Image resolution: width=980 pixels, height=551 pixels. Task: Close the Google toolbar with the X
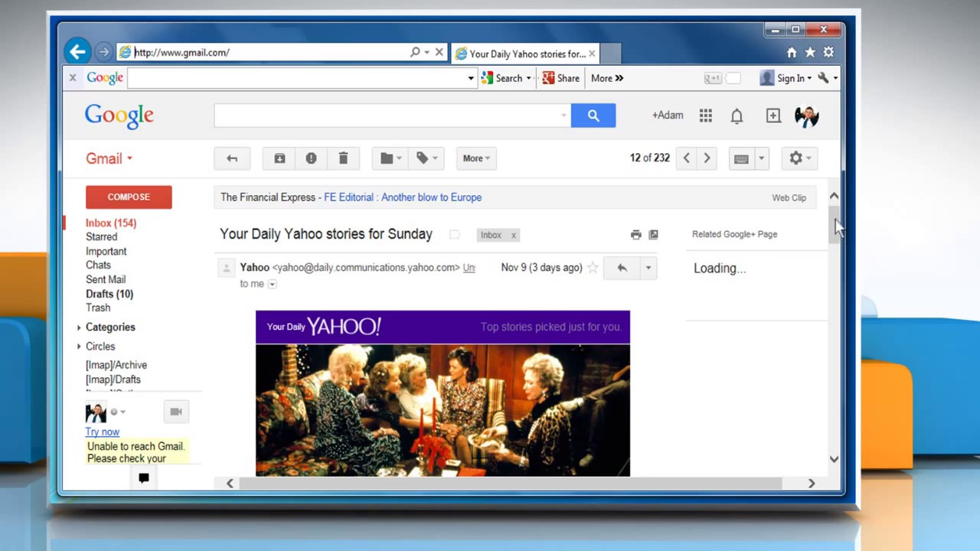[73, 77]
